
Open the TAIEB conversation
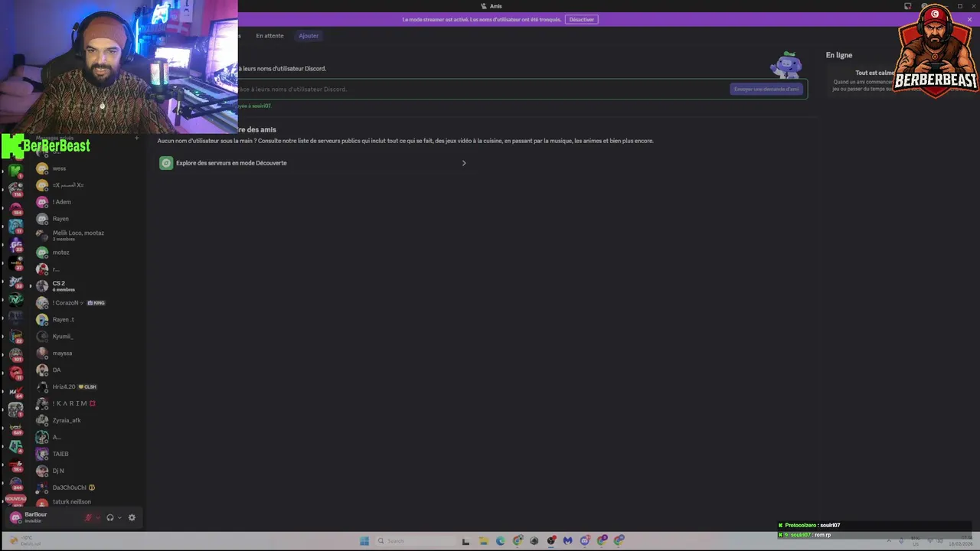point(86,454)
